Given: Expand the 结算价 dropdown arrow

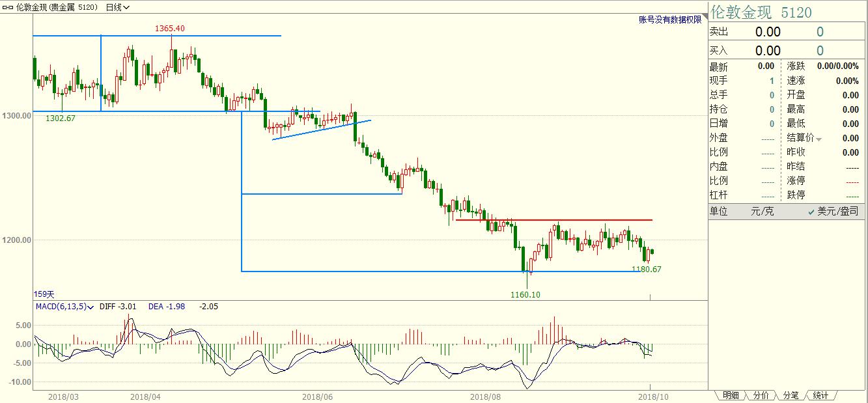Looking at the screenshot, I should 819,139.
